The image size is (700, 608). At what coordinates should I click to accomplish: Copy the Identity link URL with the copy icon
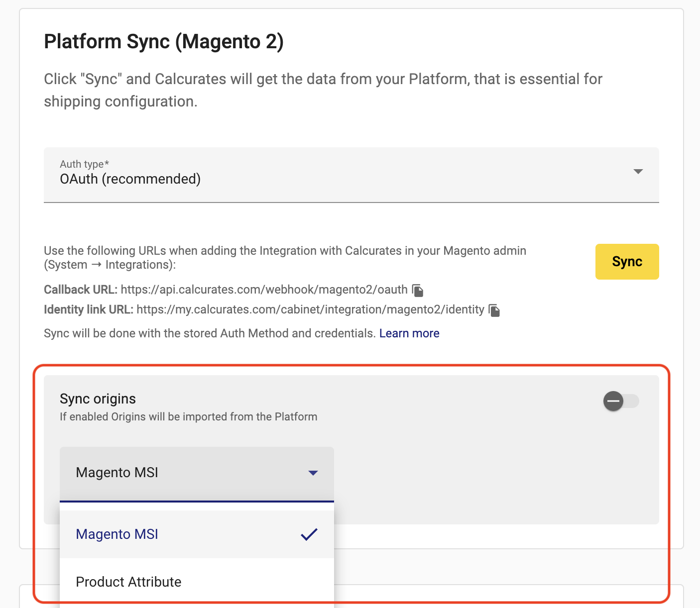pos(494,310)
